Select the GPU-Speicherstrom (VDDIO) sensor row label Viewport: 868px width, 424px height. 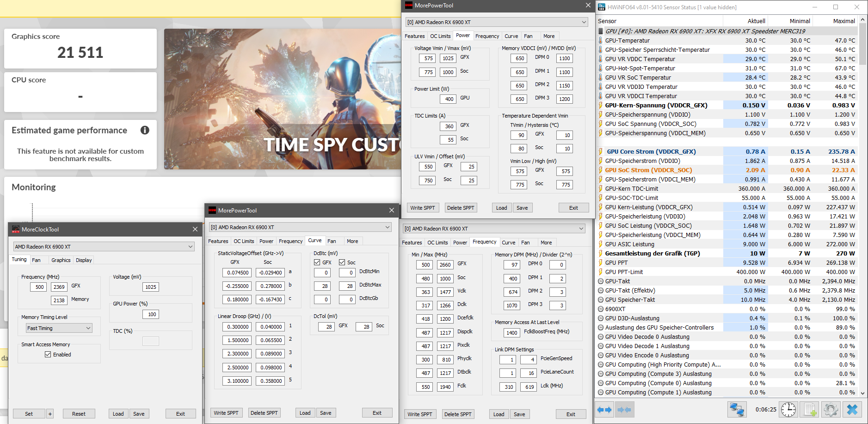tap(643, 161)
